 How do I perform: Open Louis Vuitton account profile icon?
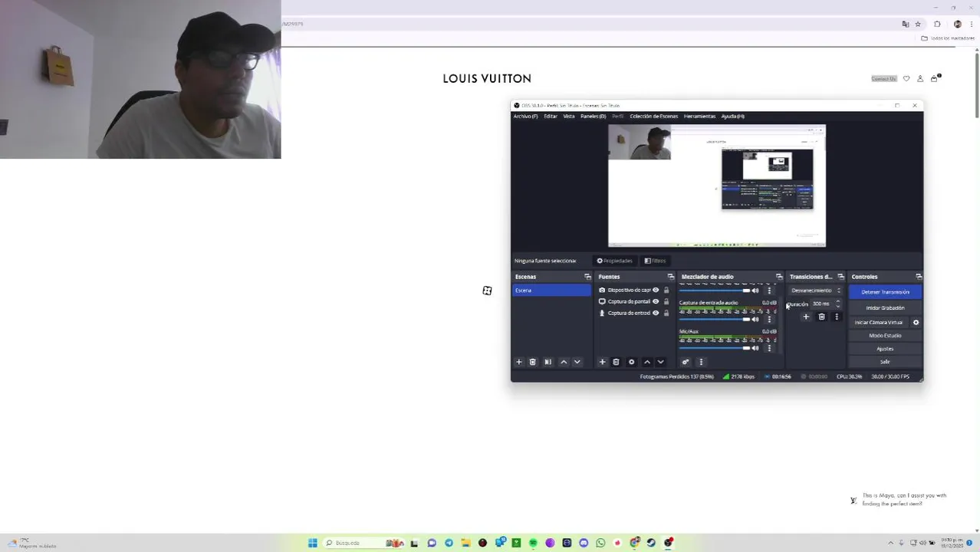(920, 78)
